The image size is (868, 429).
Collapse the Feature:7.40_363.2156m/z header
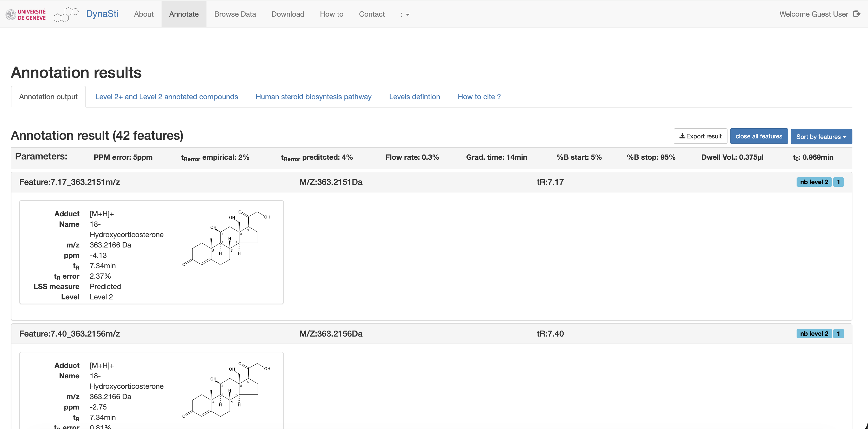tap(431, 334)
